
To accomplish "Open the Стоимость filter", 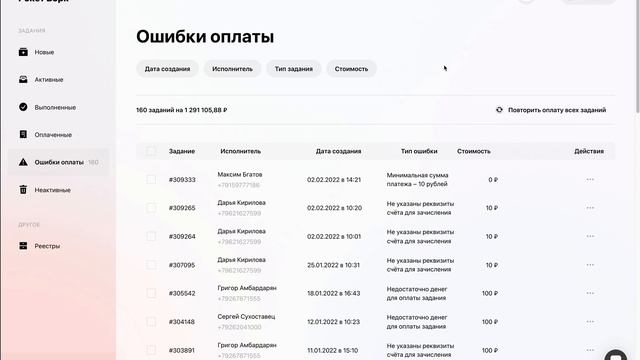I will pyautogui.click(x=351, y=69).
